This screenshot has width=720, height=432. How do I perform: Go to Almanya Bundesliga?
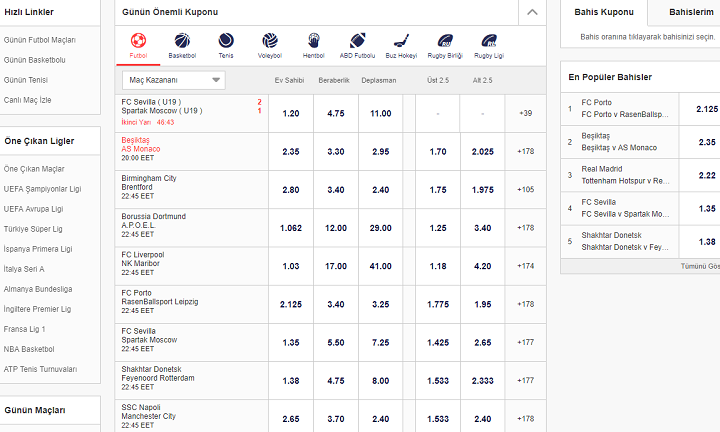[x=38, y=289]
